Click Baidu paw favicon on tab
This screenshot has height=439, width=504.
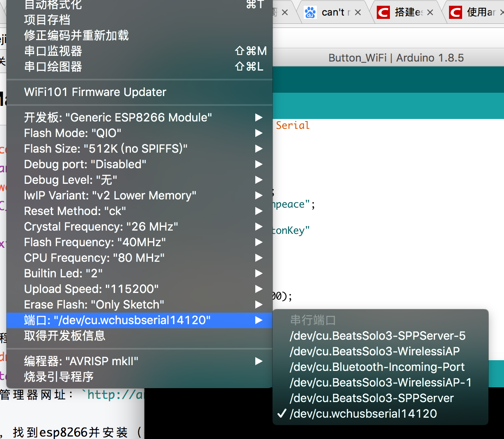pos(310,12)
